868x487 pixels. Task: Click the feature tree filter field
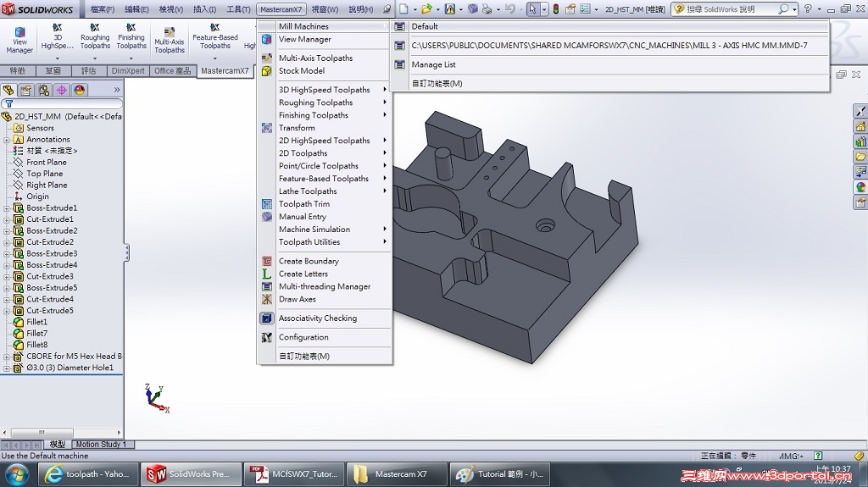tap(62, 103)
